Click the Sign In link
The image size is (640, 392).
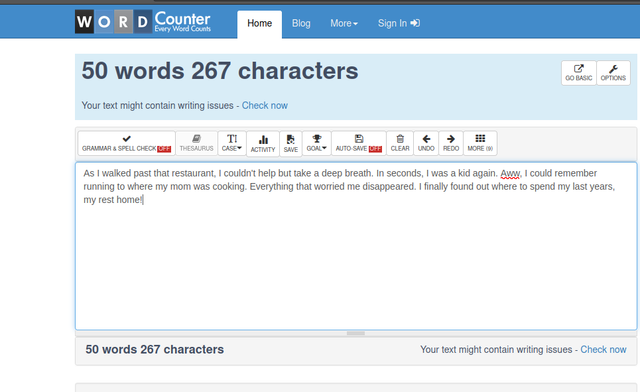(x=399, y=23)
